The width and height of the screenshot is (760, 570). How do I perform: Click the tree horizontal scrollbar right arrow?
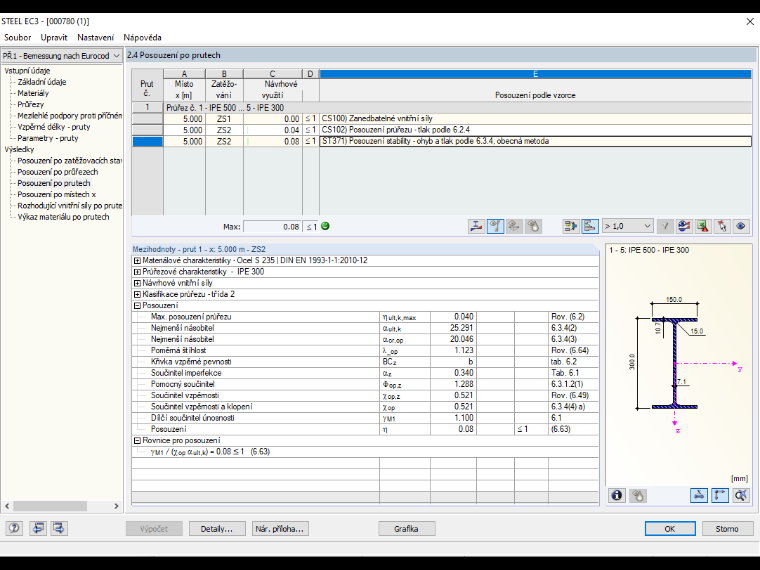tap(116, 506)
